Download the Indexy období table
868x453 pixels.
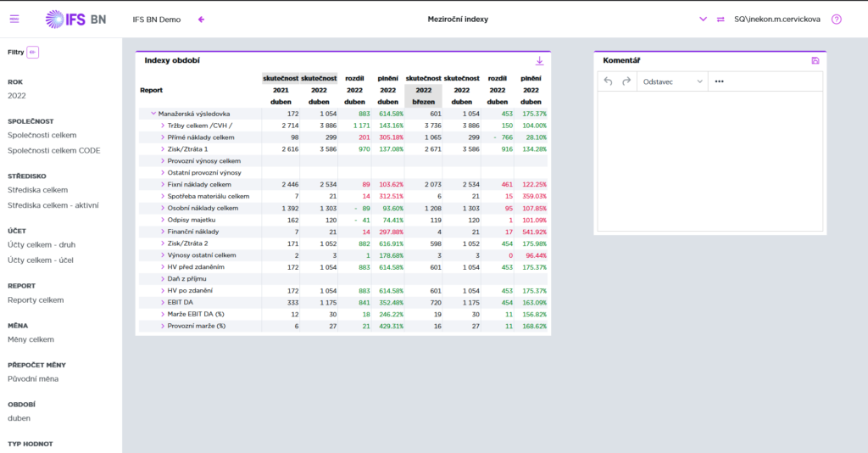tap(539, 61)
